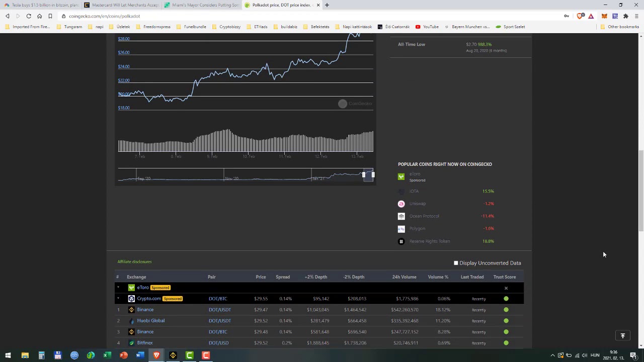Viewport: 644px width, 362px height.
Task: Close the eToro sponsored row
Action: click(506, 288)
